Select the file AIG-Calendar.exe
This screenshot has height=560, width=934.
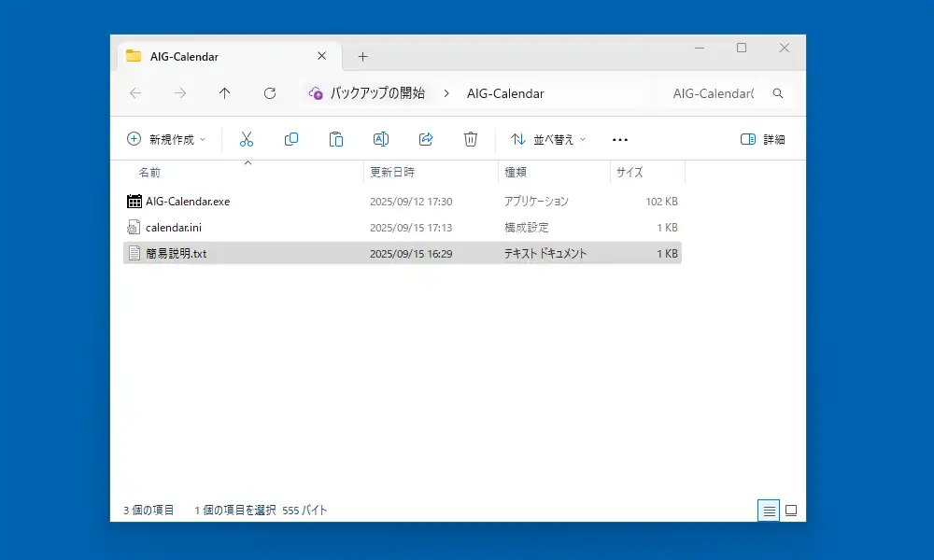coord(402,202)
